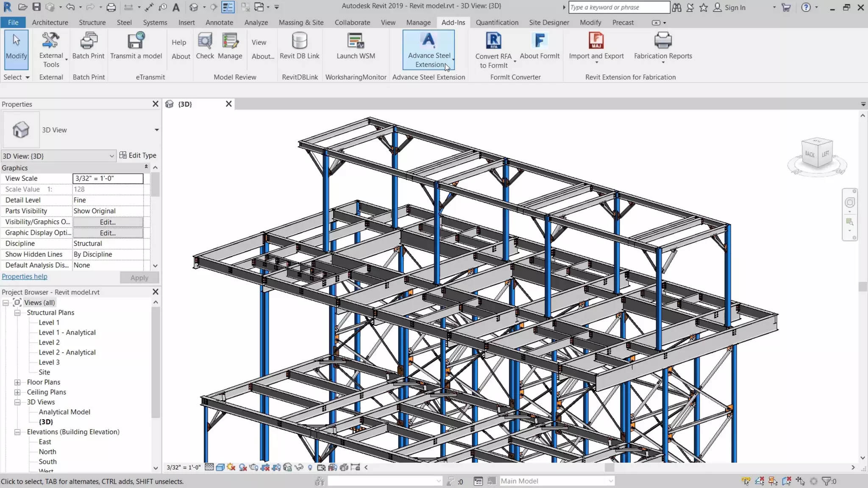Viewport: 868px width, 488px height.
Task: Click Edit for Visibility/Graphics Overrides
Action: pyautogui.click(x=108, y=222)
